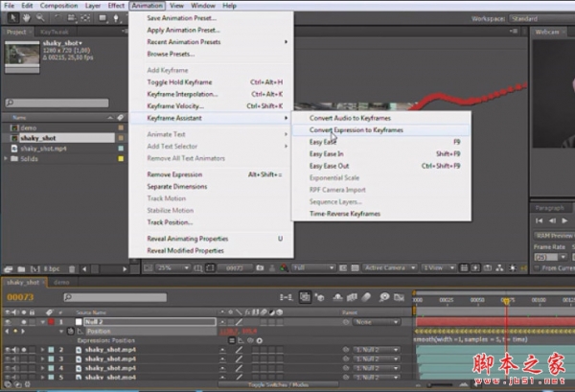
Task: Hide layer 2 shaky_shot.mp4 using eye icon
Action: [9, 351]
